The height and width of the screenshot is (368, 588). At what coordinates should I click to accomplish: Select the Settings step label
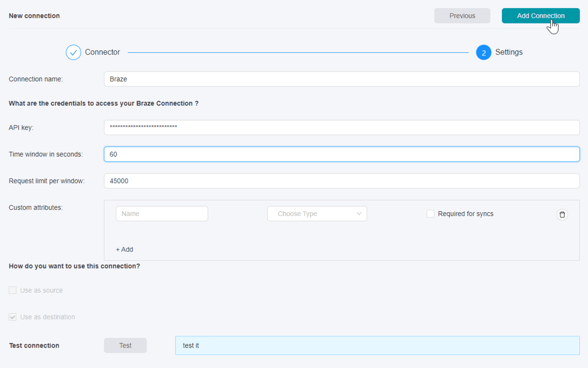coord(509,52)
